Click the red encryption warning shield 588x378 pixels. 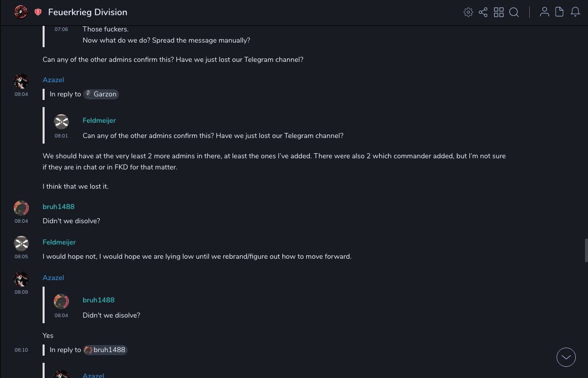(38, 12)
